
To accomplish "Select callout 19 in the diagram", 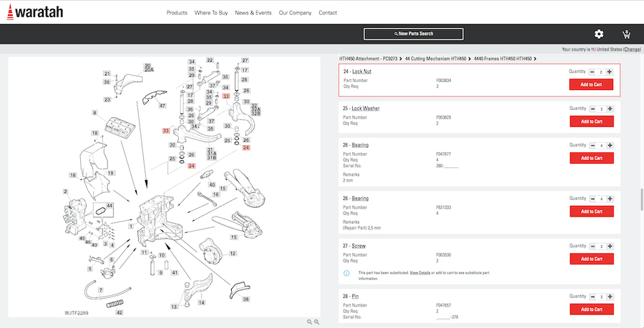I will pos(110,173).
